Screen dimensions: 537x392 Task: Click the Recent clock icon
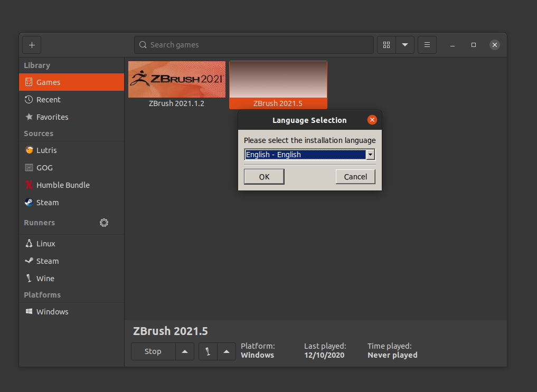click(29, 100)
